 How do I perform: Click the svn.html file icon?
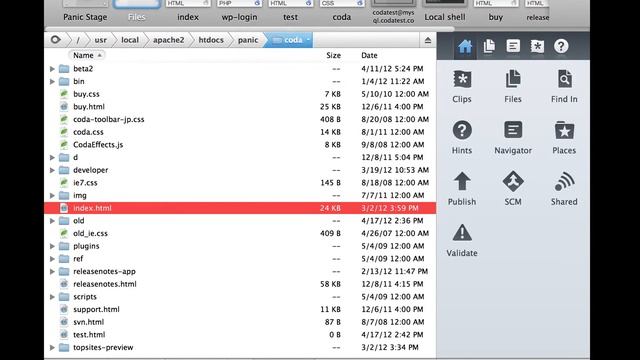click(x=64, y=322)
